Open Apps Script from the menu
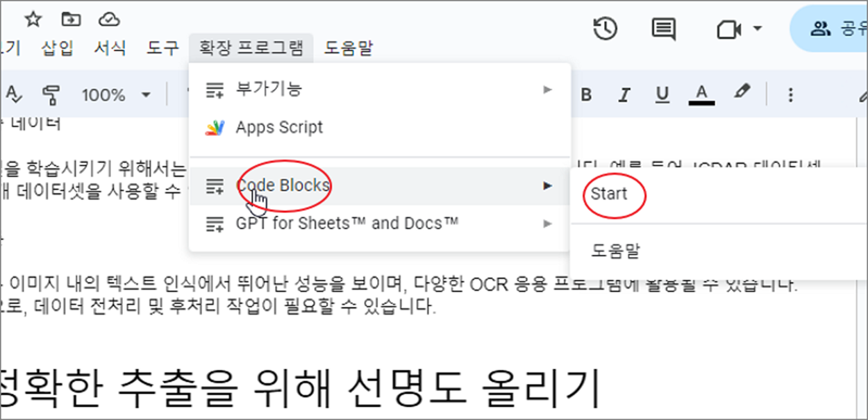This screenshot has width=868, height=420. point(380,128)
